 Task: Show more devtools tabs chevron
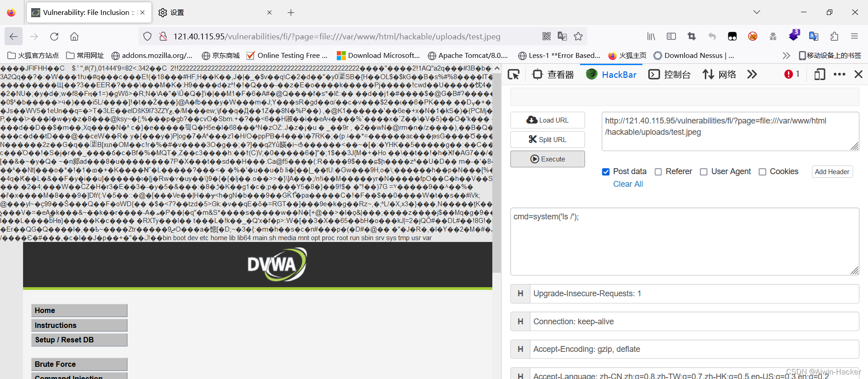pyautogui.click(x=752, y=74)
